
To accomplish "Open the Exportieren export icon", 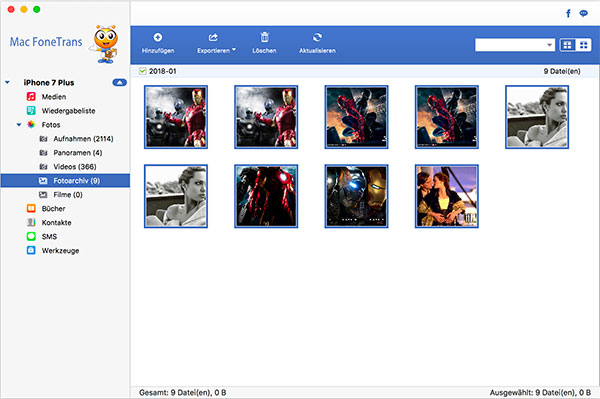I will tap(213, 37).
